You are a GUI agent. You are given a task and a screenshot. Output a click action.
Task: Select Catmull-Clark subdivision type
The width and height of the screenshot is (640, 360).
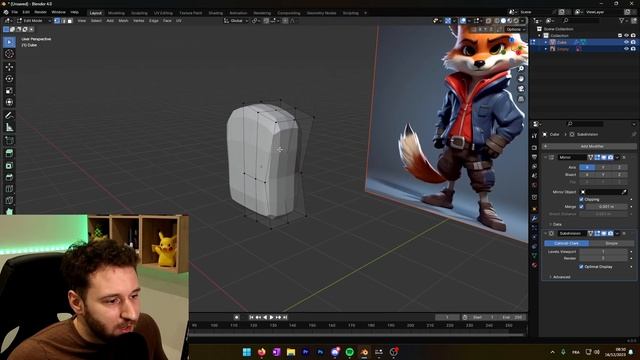point(567,243)
